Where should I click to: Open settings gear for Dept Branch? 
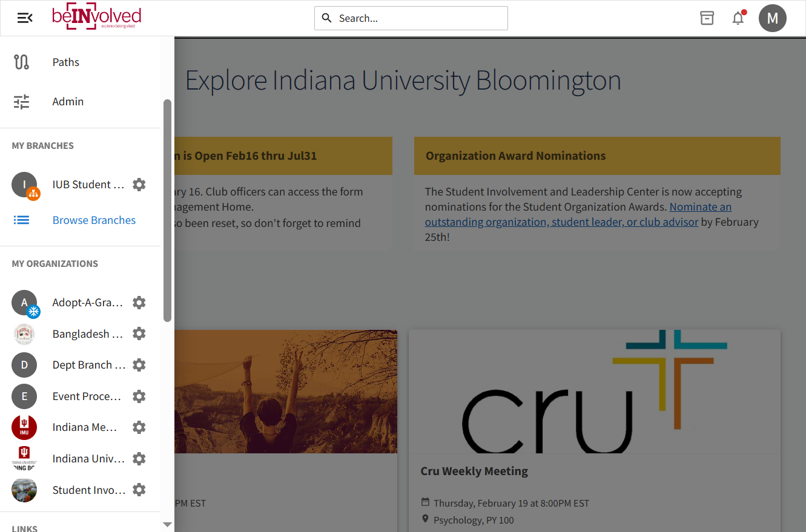(x=139, y=365)
